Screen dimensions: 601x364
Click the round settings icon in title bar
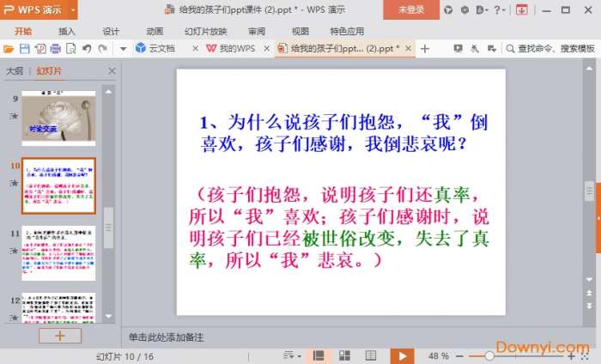pyautogui.click(x=464, y=10)
